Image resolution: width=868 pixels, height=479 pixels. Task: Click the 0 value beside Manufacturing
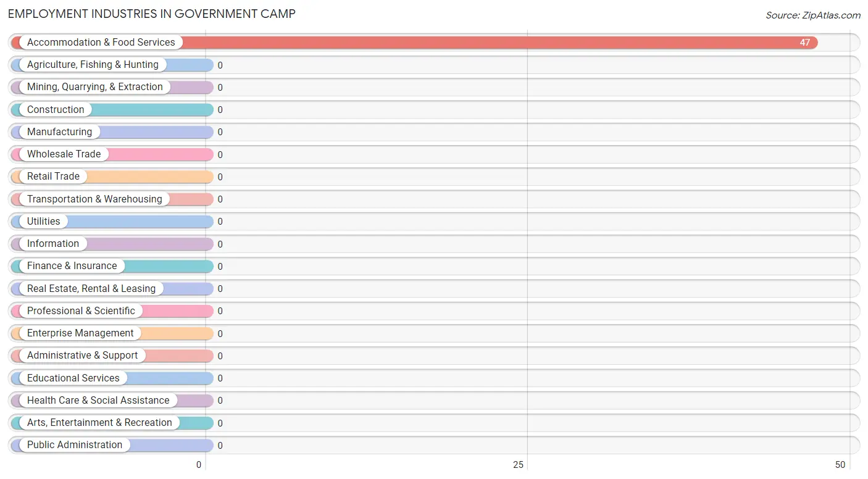click(x=220, y=132)
